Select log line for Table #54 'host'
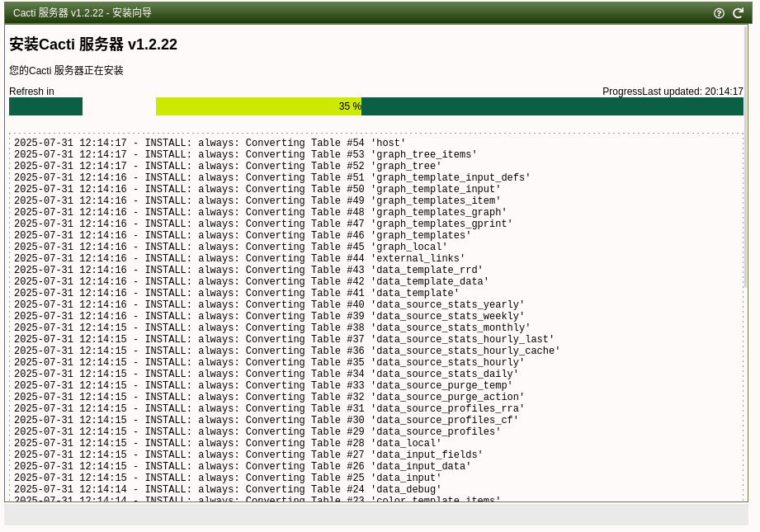 click(210, 143)
